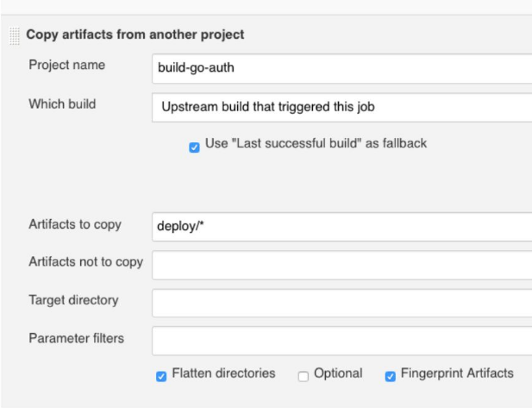Toggle the Fingerprint Artifacts checkbox
532x408 pixels.
(391, 376)
